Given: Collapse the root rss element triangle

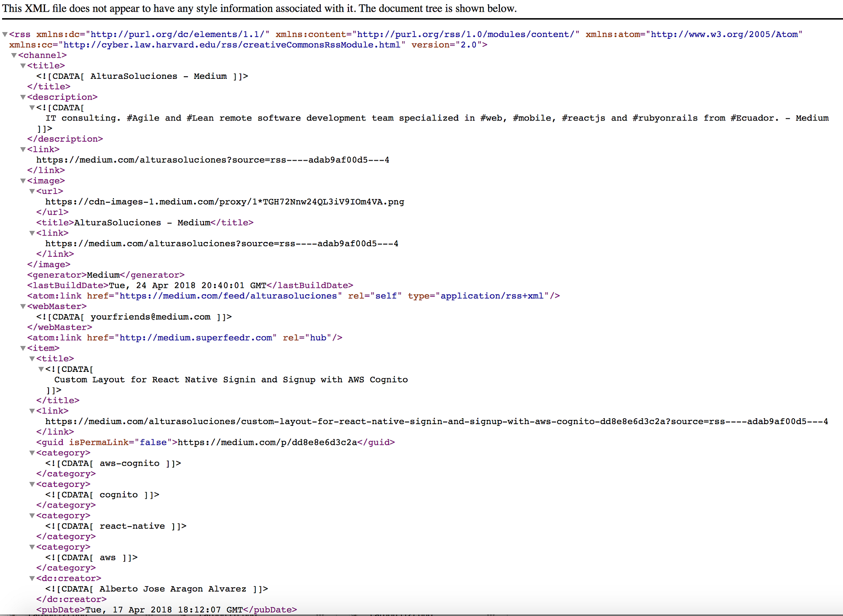Looking at the screenshot, I should pyautogui.click(x=5, y=35).
